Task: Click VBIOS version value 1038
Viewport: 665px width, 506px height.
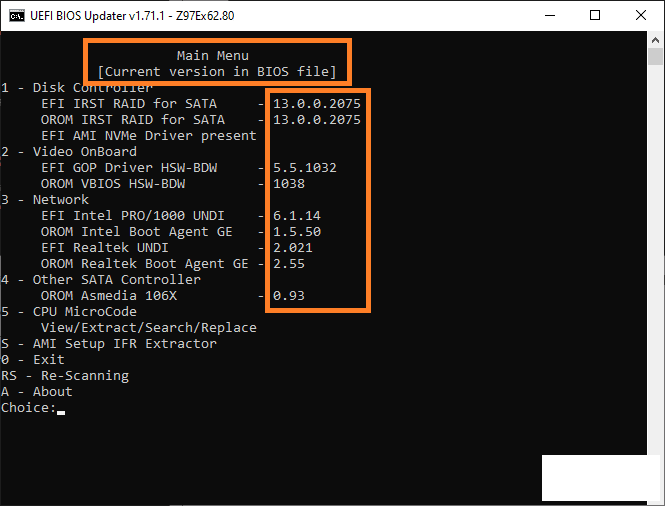Action: click(x=289, y=184)
